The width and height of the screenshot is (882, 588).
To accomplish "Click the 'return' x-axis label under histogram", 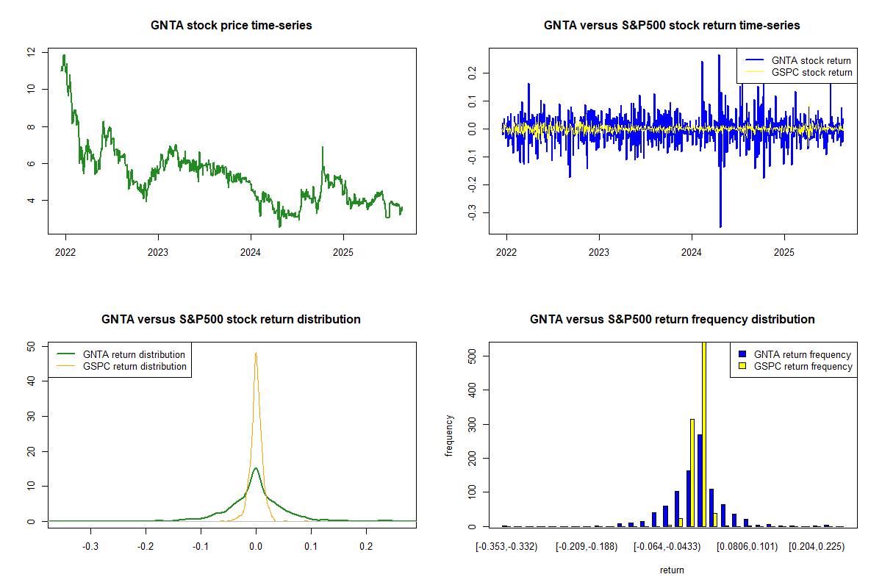I will tap(672, 570).
